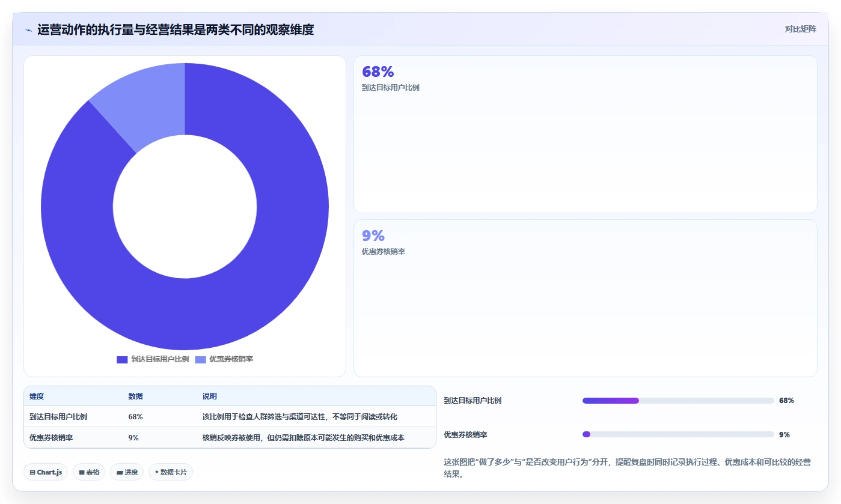Click the 进度 tag chip
Screen dimensions: 841x504
pyautogui.click(x=127, y=472)
